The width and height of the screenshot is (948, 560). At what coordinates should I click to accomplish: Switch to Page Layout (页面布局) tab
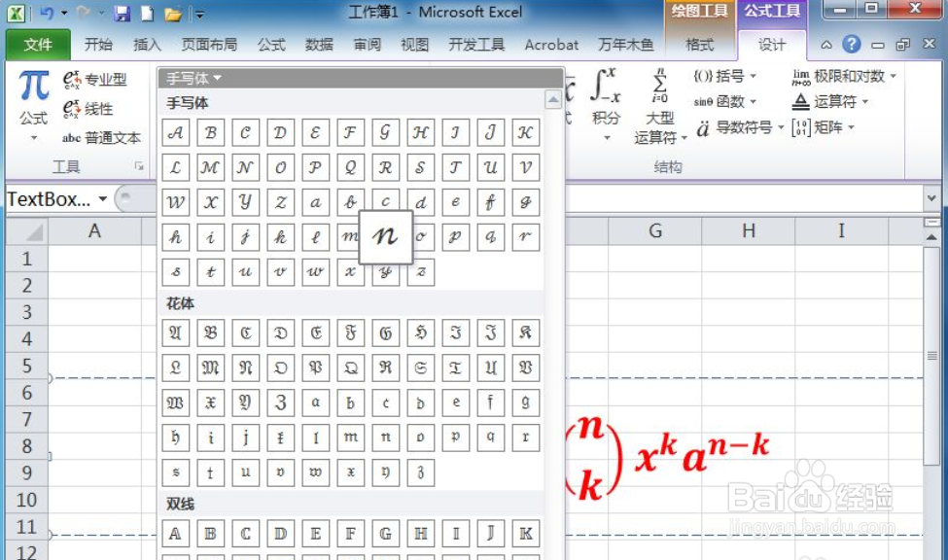click(x=209, y=45)
